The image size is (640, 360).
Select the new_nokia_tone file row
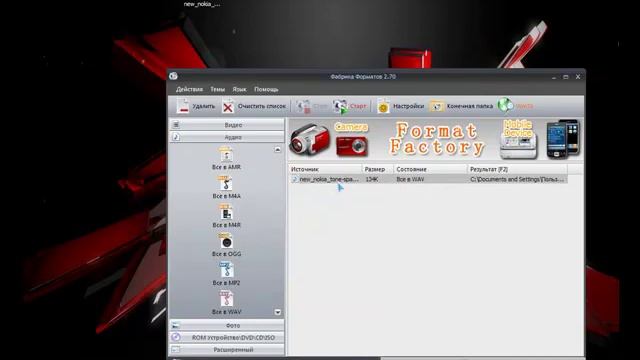pos(428,179)
